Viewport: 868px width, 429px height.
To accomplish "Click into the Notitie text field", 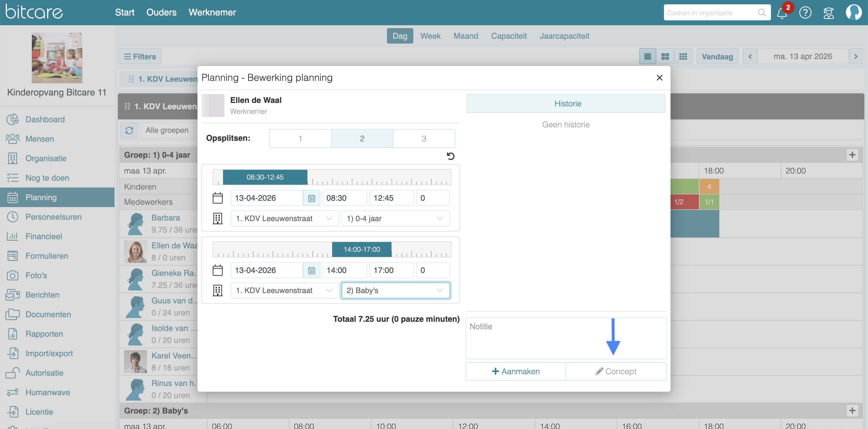I will 539,338.
